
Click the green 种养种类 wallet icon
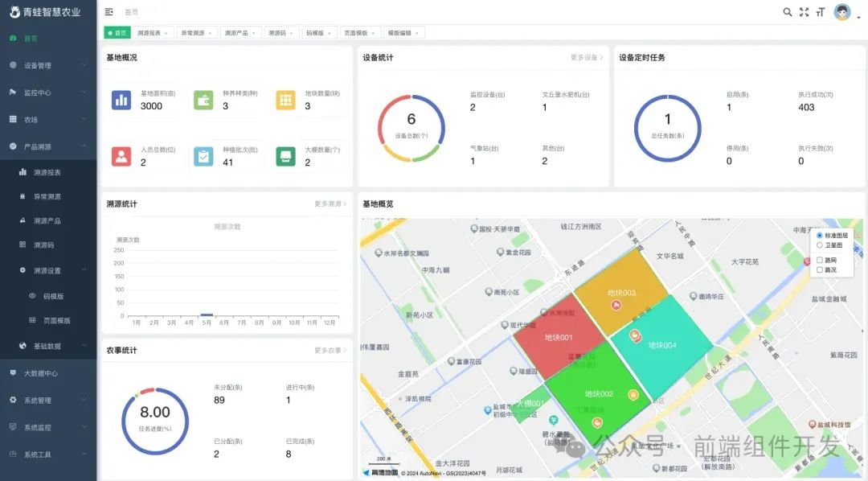pyautogui.click(x=203, y=101)
